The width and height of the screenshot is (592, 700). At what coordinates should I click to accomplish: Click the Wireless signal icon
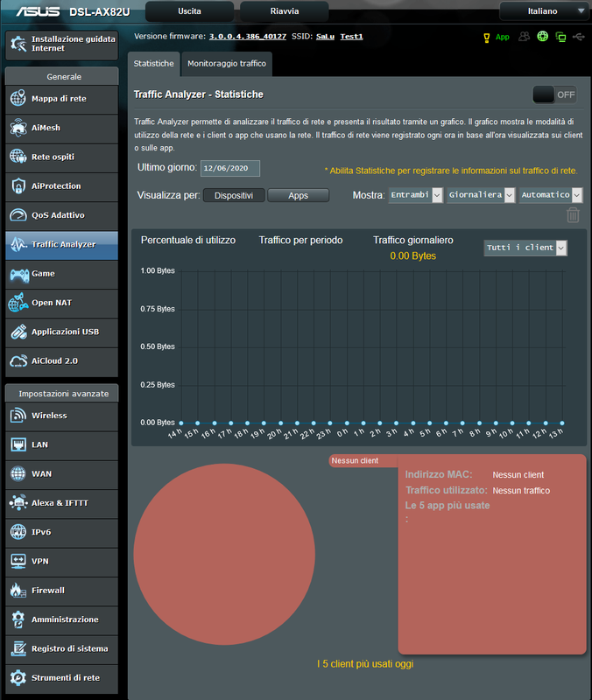tap(18, 415)
